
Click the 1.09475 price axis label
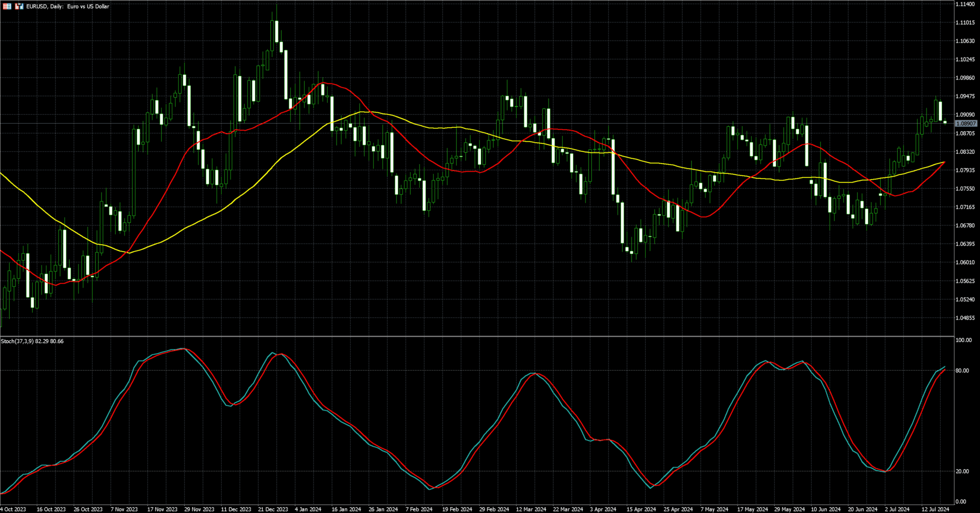coord(965,96)
